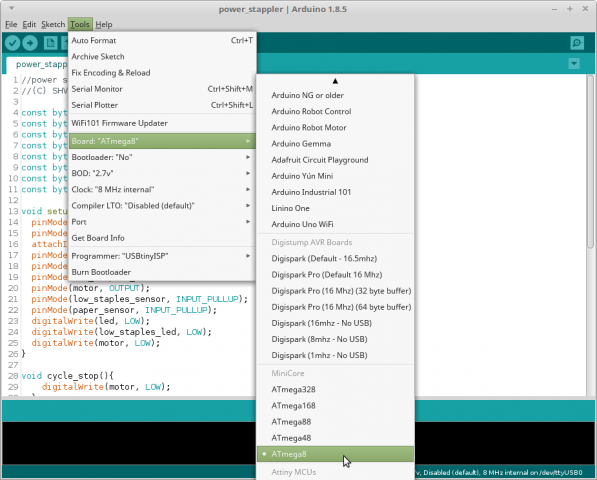Viewport: 597px width, 480px height.
Task: Expand the BOD: "2.7v" submenu
Action: 162,173
